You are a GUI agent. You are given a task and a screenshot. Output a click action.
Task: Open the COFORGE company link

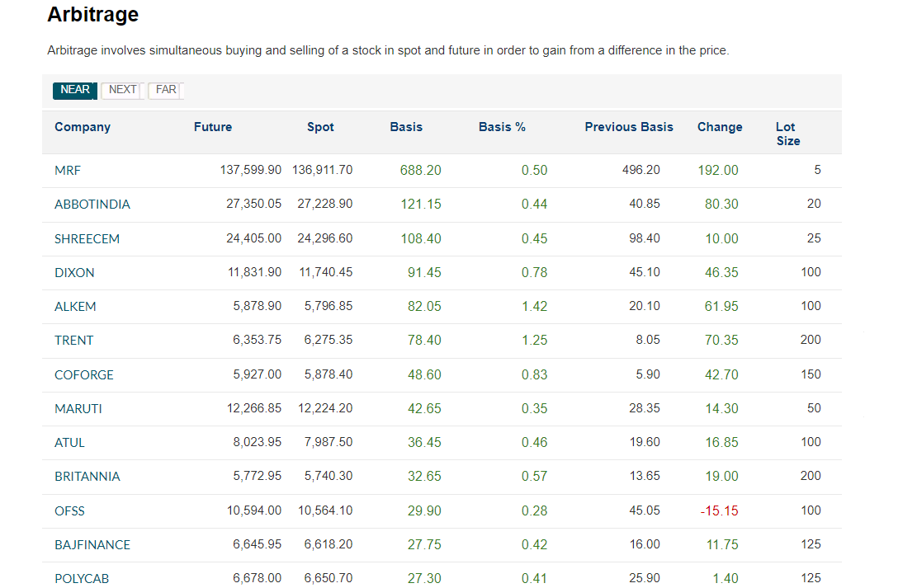84,374
